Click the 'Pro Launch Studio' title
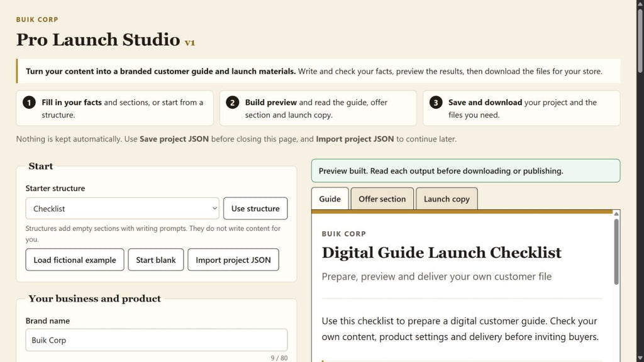Viewport: 644px width, 362px height. [98, 40]
